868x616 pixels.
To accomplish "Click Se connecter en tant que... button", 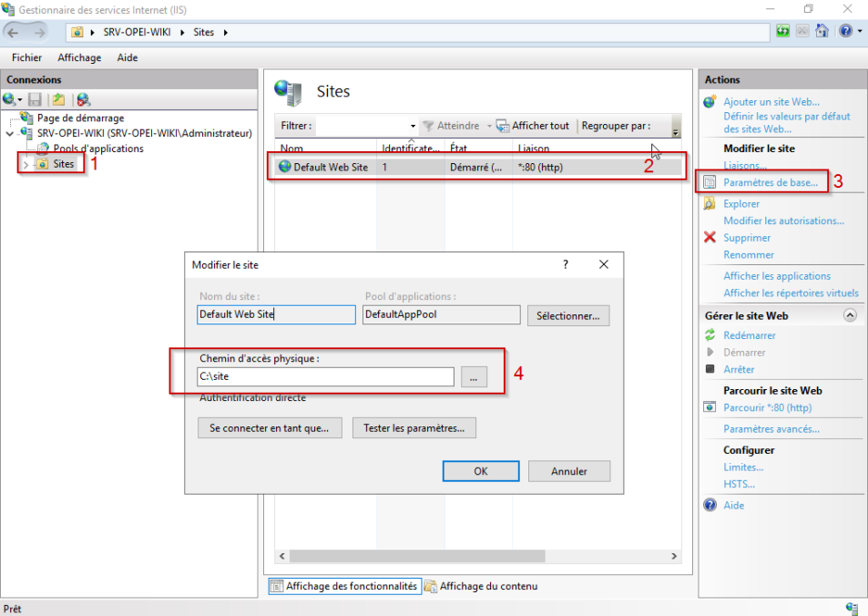I will (270, 427).
